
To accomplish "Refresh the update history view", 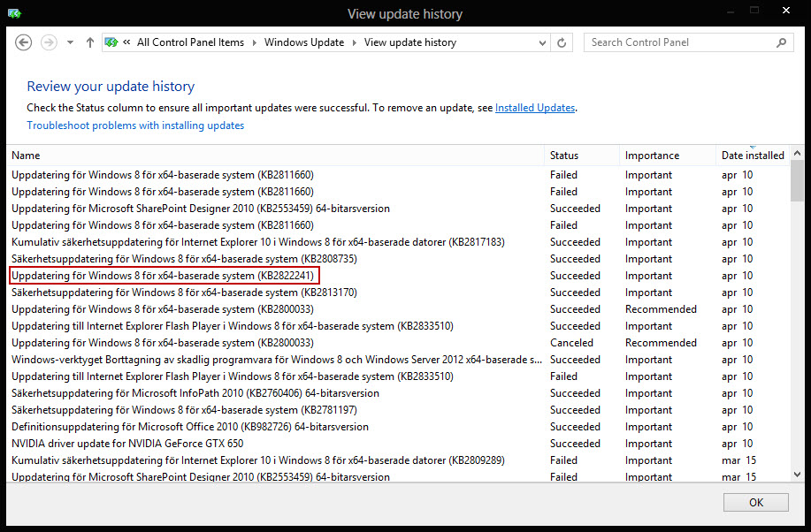I will [x=562, y=43].
